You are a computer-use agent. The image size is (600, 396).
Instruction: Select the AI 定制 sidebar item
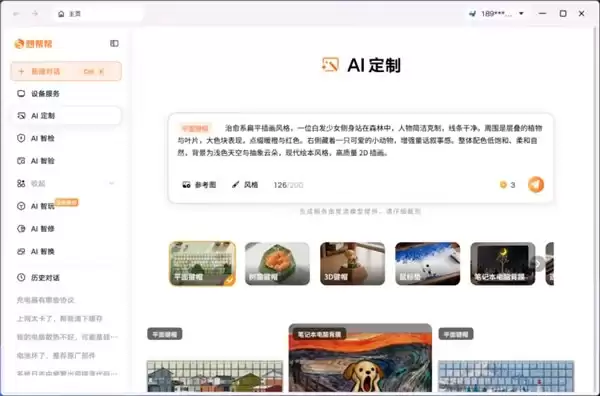(66, 116)
